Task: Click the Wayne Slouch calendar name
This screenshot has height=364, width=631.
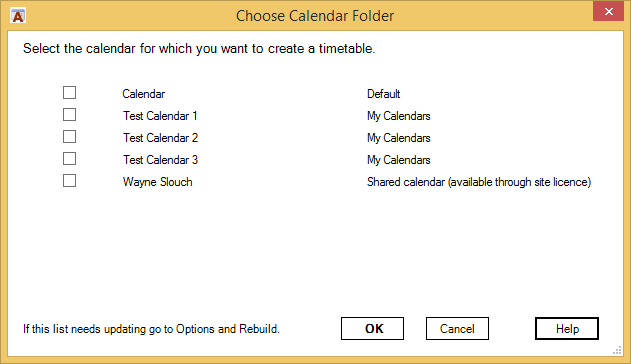Action: [157, 182]
